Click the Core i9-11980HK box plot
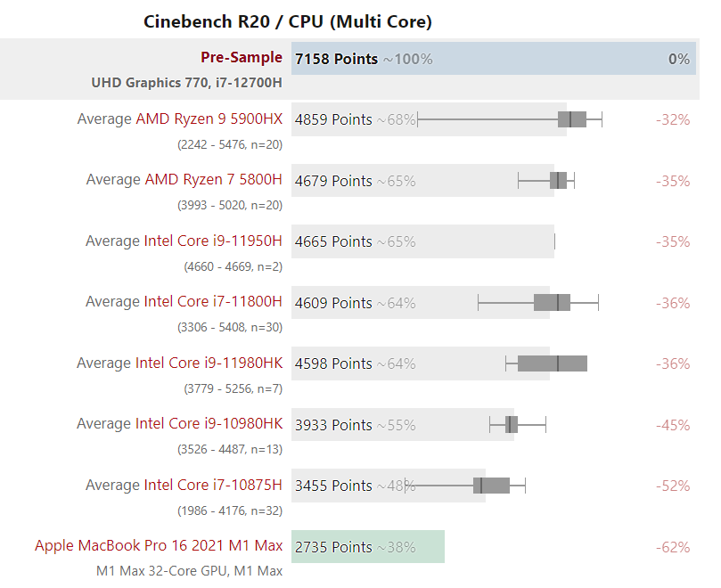Image resolution: width=721 pixels, height=588 pixels. [x=553, y=363]
